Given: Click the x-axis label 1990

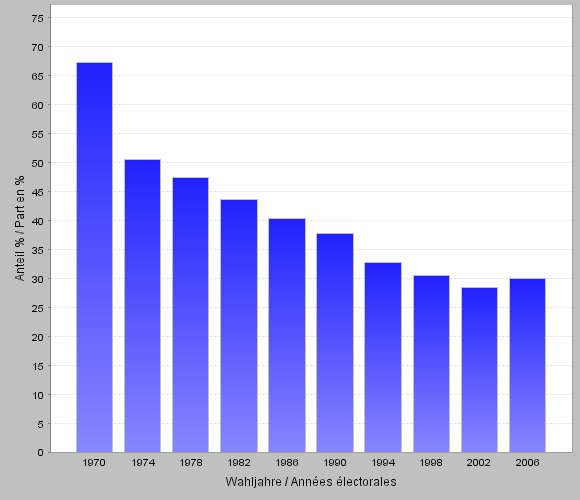Looking at the screenshot, I should pos(335,463).
